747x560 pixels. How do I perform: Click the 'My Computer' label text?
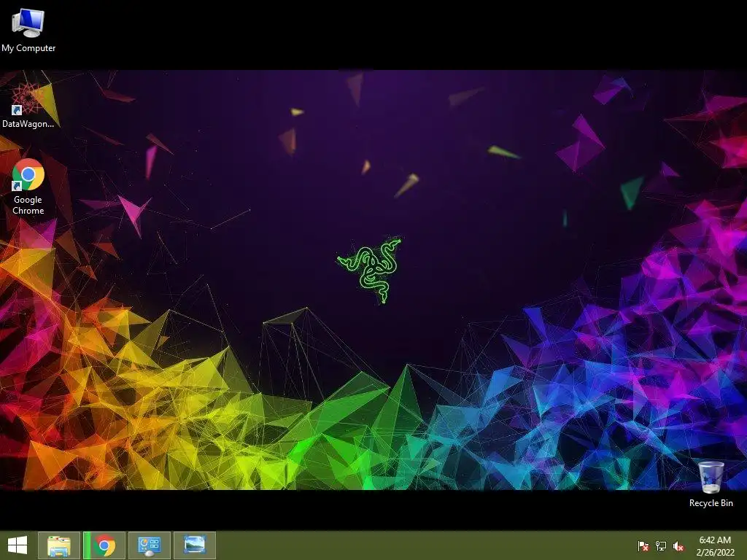(28, 48)
